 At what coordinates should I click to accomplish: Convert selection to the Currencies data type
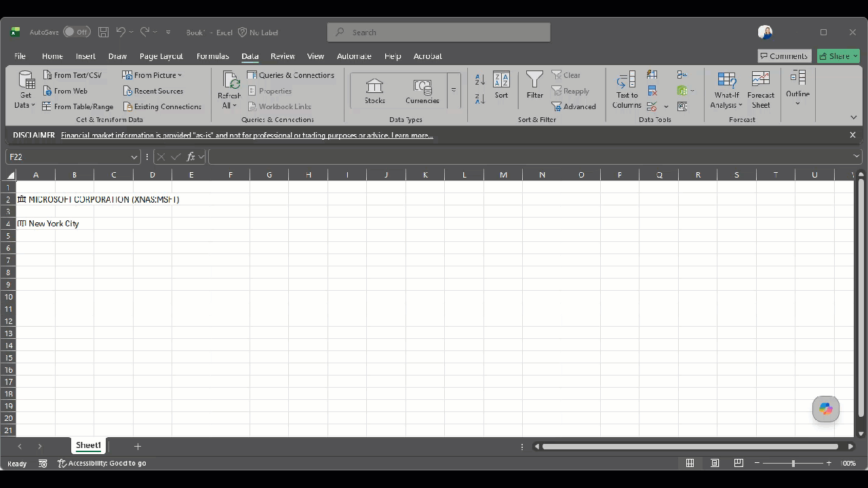422,91
